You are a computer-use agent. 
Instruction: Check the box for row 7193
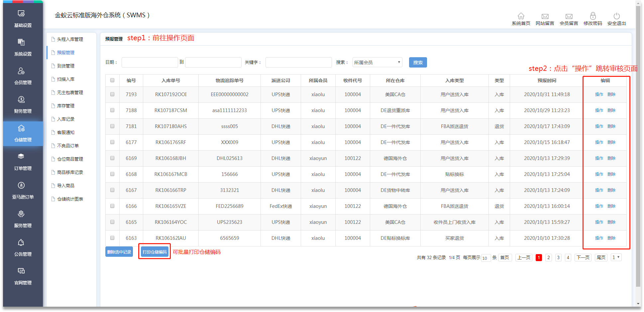[x=112, y=94]
